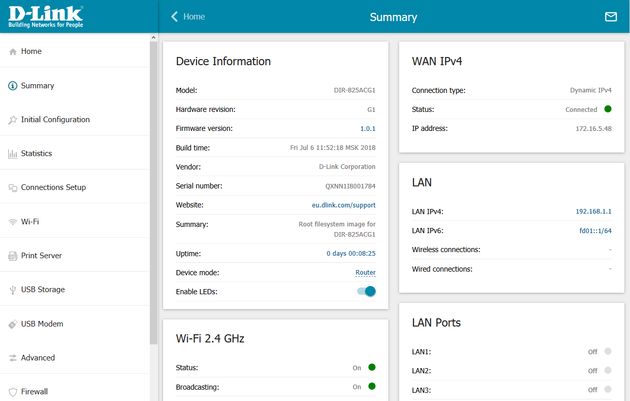This screenshot has width=630, height=401.
Task: Click the Firewall shield icon
Action: tap(13, 392)
